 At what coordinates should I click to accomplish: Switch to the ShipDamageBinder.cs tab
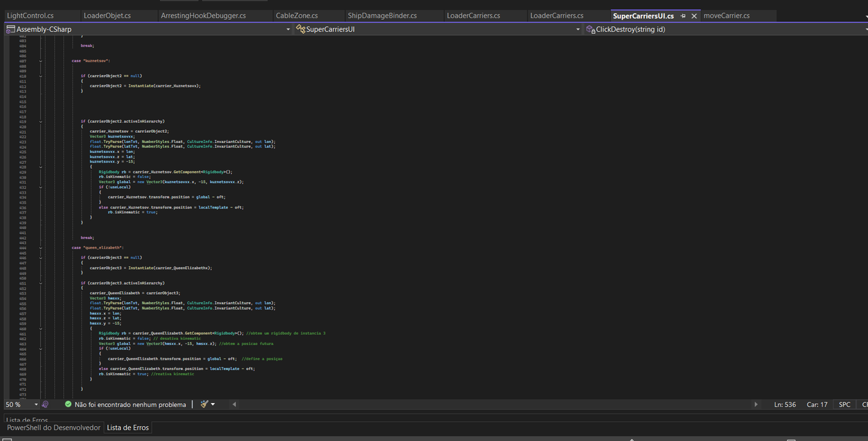coord(382,16)
